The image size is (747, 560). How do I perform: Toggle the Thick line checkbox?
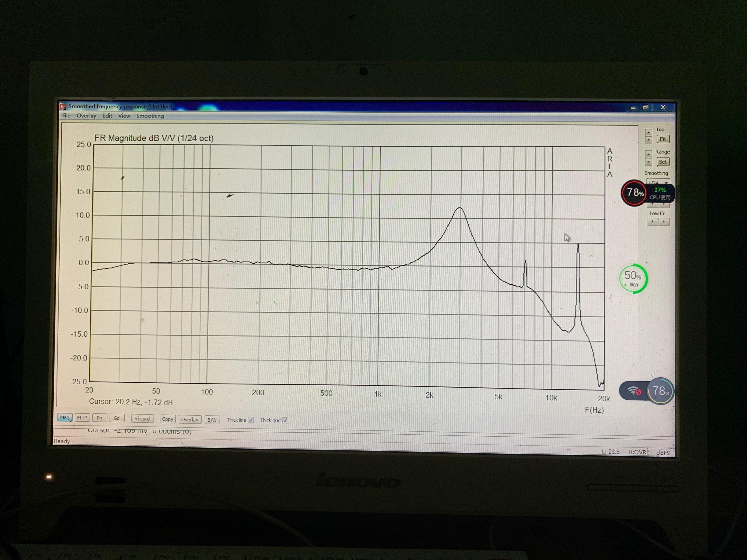click(x=251, y=420)
